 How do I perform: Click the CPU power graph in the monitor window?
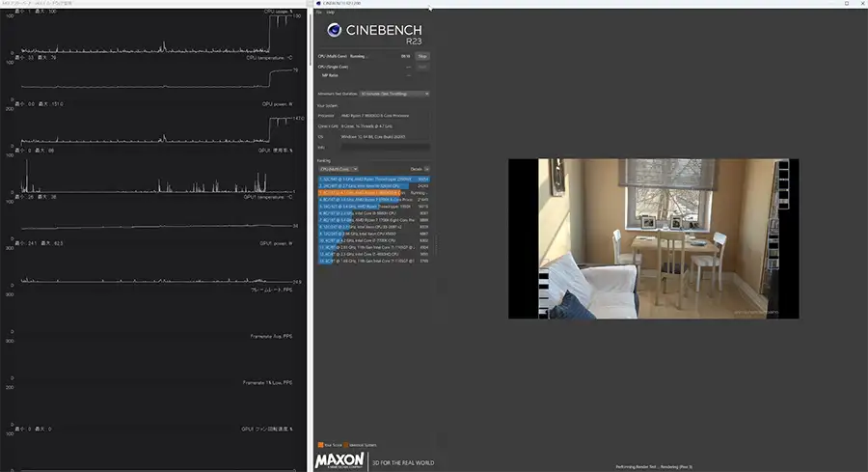156,128
